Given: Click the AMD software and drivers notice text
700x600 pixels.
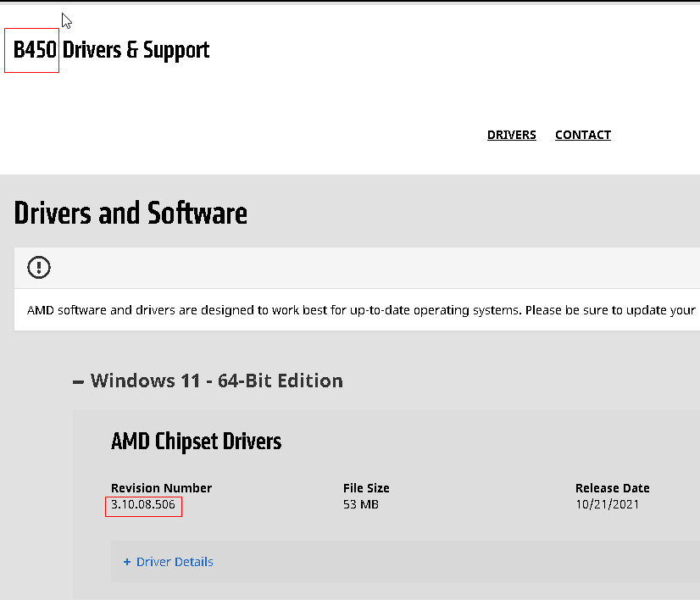Looking at the screenshot, I should pyautogui.click(x=361, y=310).
